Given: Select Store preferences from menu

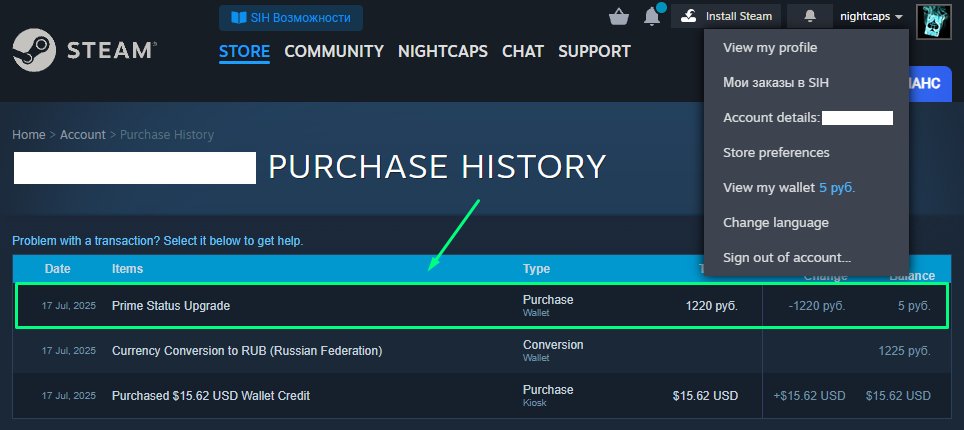Looking at the screenshot, I should click(x=776, y=153).
